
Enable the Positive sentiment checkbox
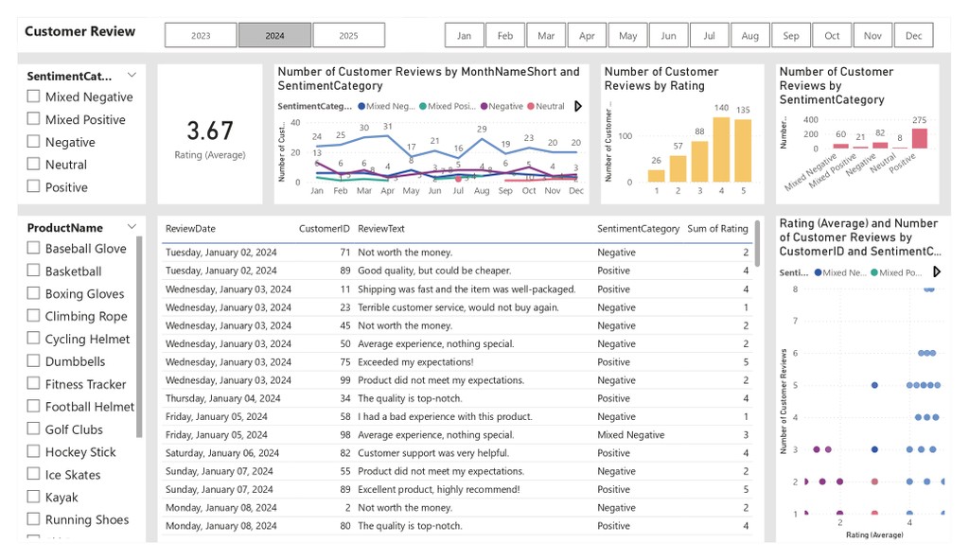click(33, 186)
